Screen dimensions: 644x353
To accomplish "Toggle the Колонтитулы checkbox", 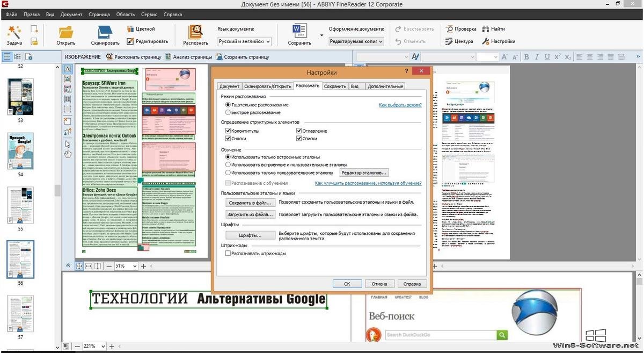I will [x=228, y=131].
